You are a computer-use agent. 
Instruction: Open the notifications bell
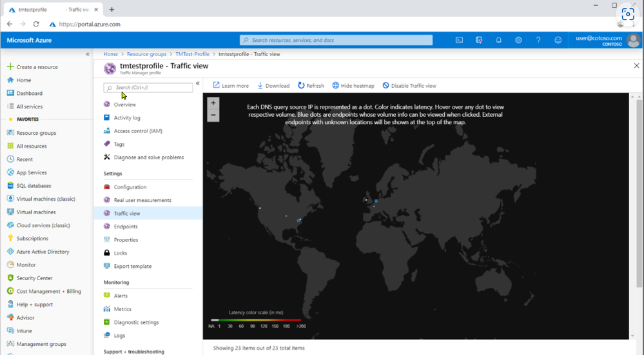coord(498,40)
